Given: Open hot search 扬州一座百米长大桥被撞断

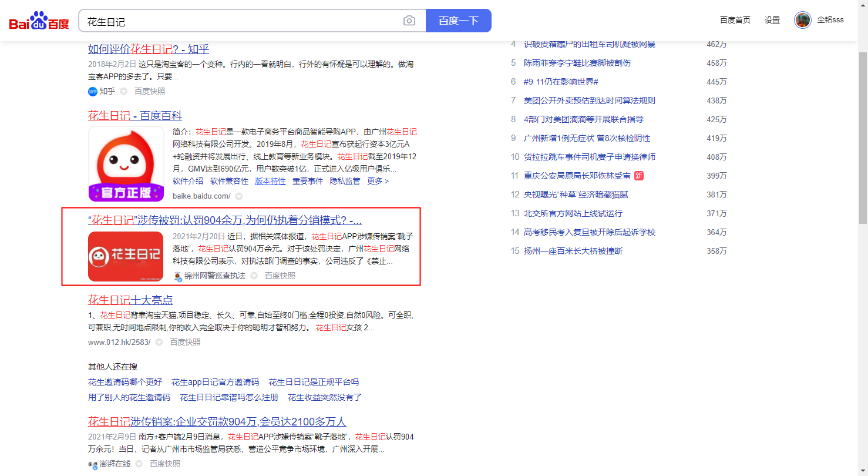Looking at the screenshot, I should pos(573,251).
